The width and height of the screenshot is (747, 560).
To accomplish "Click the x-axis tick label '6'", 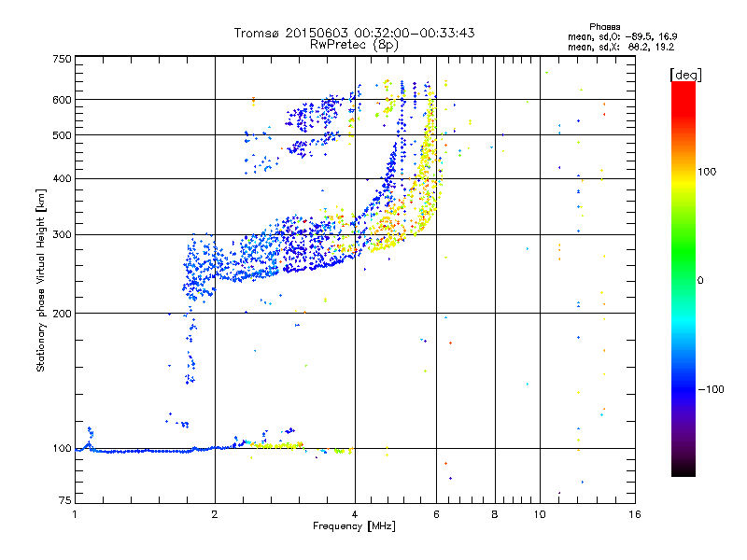I will pos(436,514).
